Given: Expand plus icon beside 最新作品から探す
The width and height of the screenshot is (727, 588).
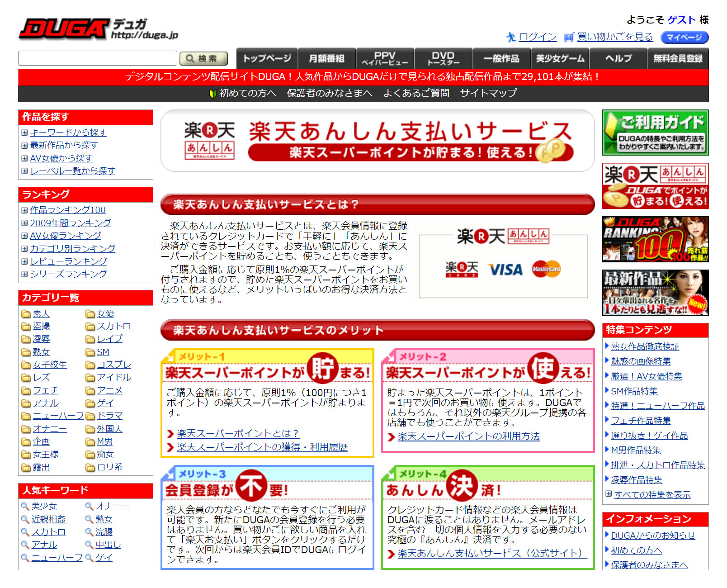Looking at the screenshot, I should click(x=24, y=146).
